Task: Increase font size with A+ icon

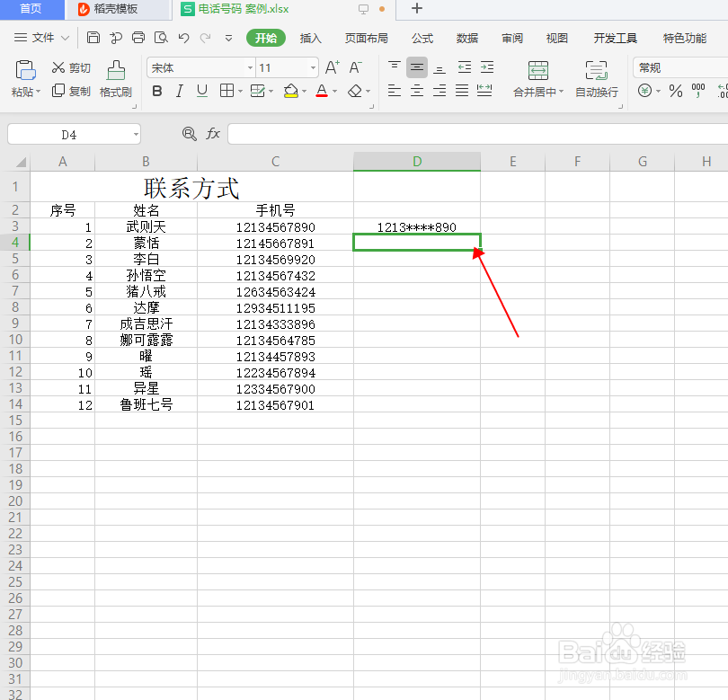Action: (x=333, y=67)
